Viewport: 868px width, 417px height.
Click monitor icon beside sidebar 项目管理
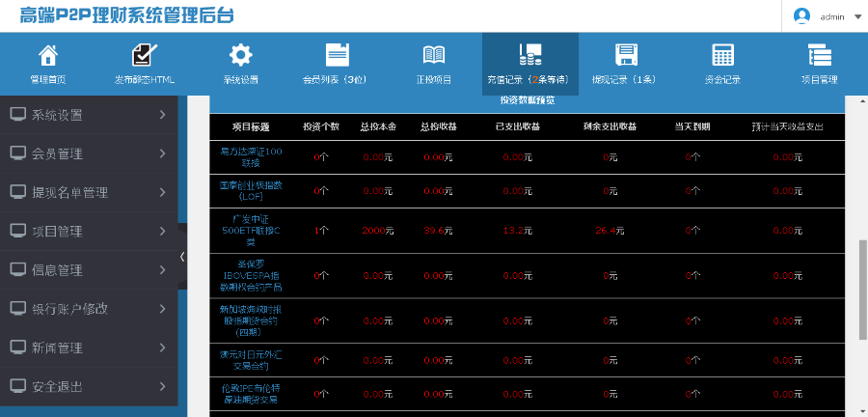tap(18, 231)
